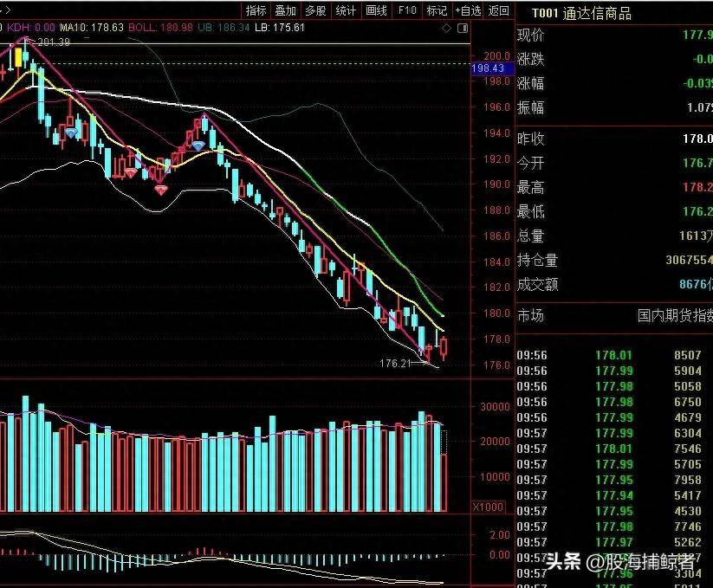Click the 涨幅 percent change row
This screenshot has height=588, width=713.
[x=614, y=84]
